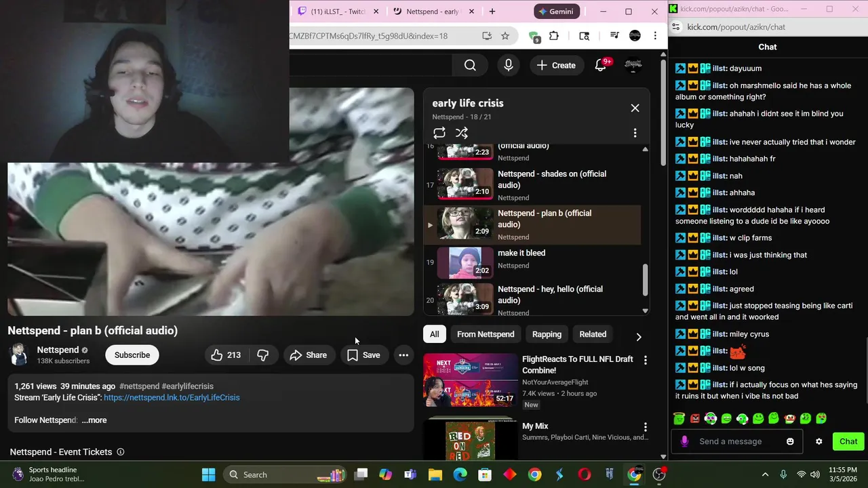This screenshot has height=488, width=868.
Task: Click site info icon in Kick address bar
Action: coord(675,27)
